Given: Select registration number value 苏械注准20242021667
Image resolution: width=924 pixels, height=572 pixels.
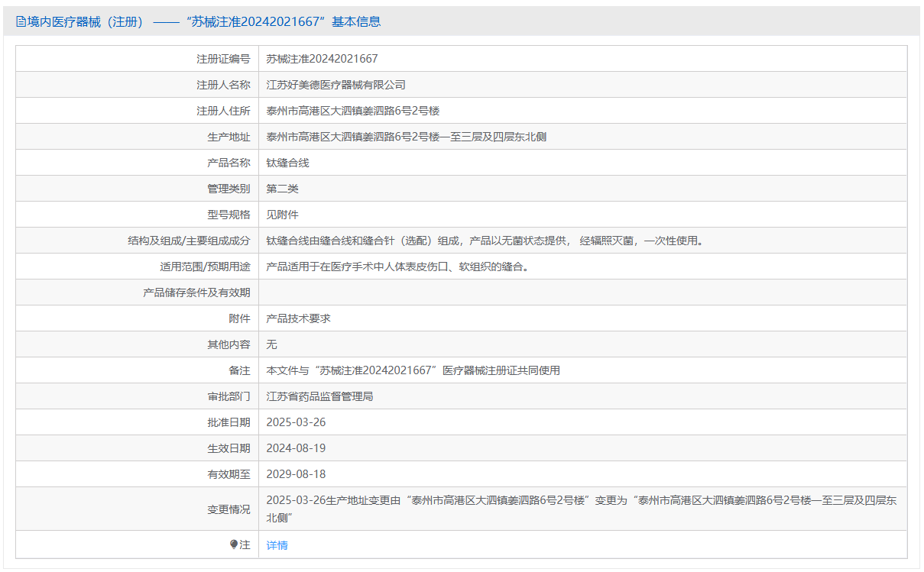Looking at the screenshot, I should pyautogui.click(x=322, y=59).
